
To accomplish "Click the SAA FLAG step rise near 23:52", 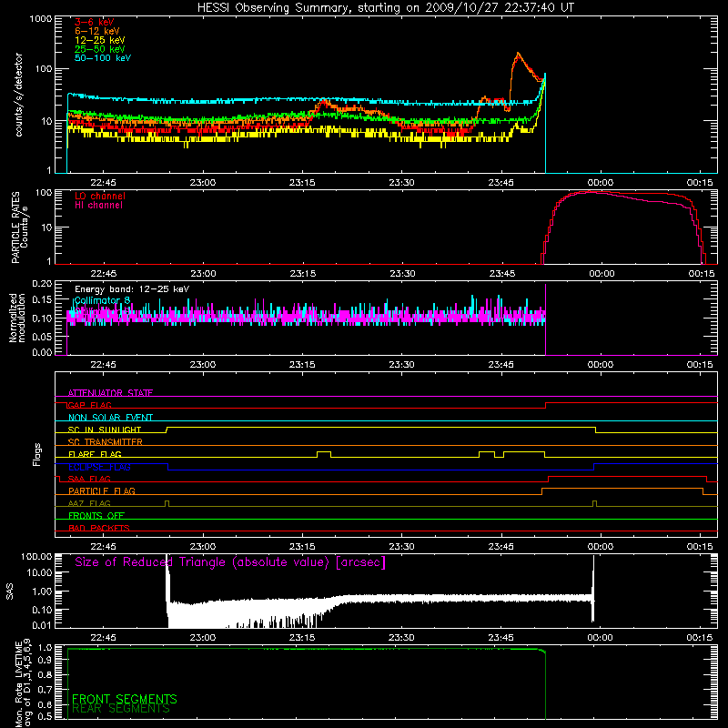I will tap(549, 479).
